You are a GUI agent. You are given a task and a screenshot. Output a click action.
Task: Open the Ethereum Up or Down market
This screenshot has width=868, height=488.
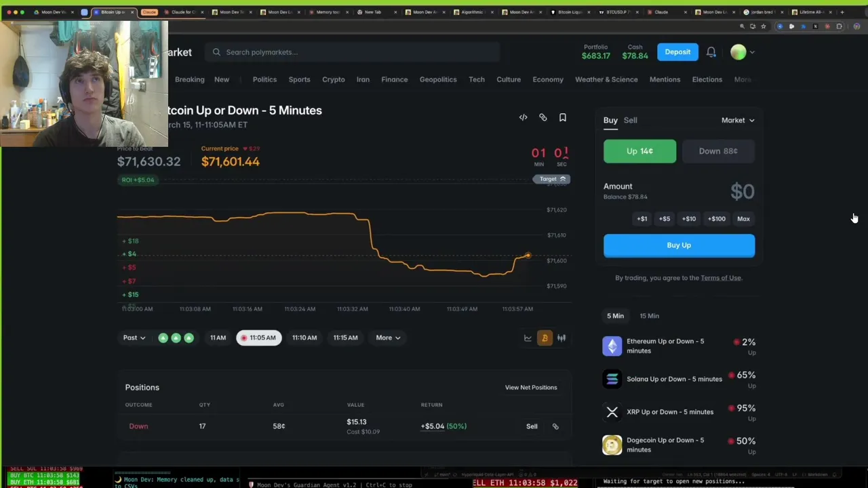[678, 346]
